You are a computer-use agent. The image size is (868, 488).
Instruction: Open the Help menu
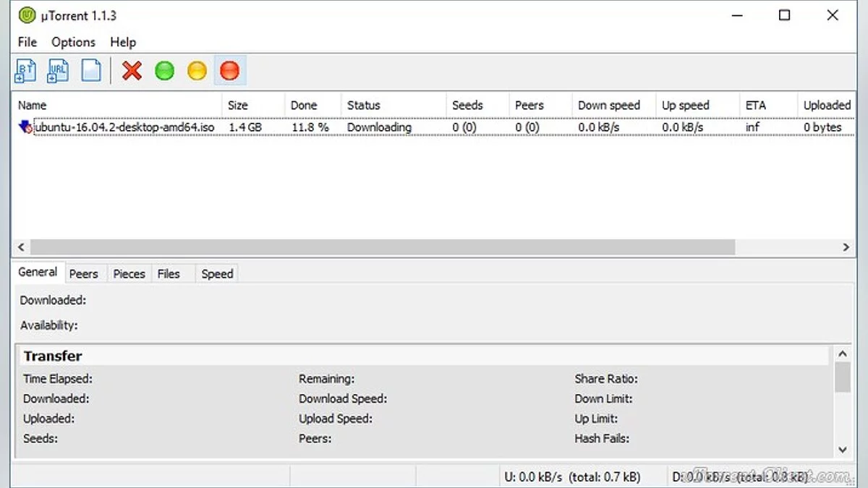click(123, 42)
